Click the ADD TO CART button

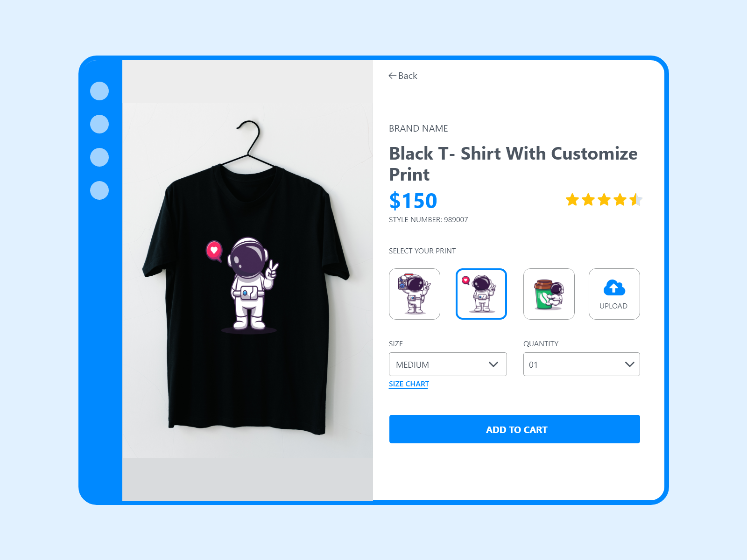point(514,429)
